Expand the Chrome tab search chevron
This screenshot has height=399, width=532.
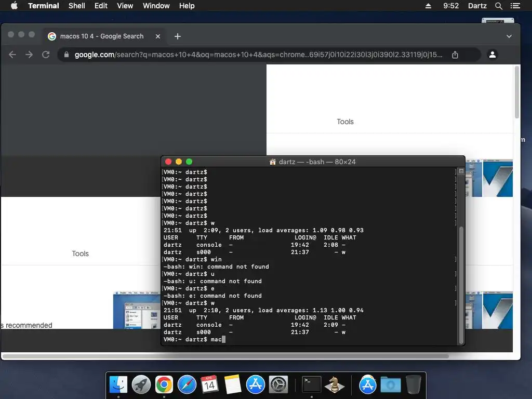(x=509, y=36)
